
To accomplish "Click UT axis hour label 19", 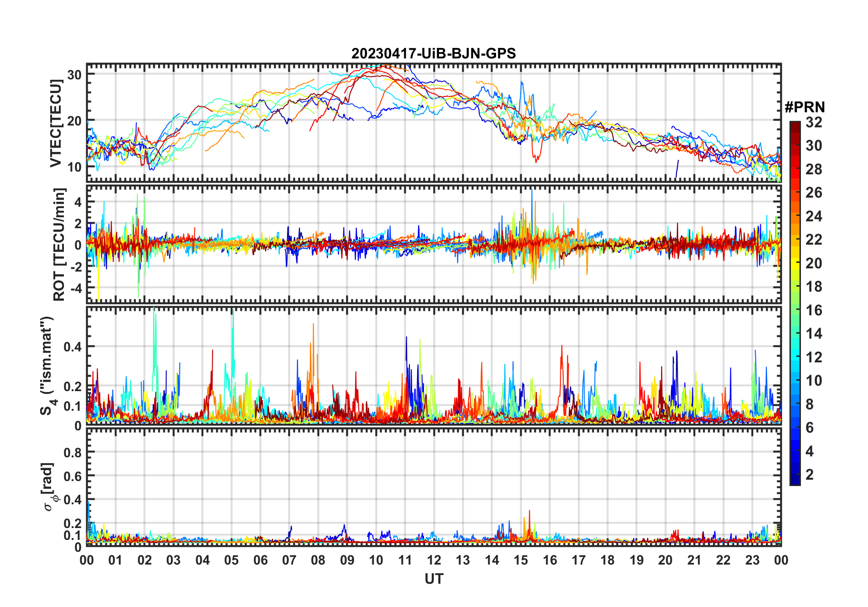I will point(637,560).
